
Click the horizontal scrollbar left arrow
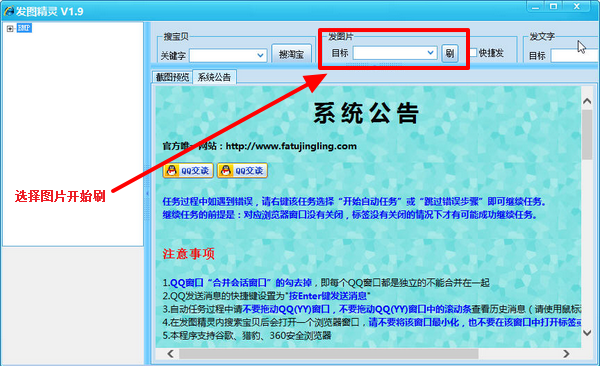tap(171, 354)
